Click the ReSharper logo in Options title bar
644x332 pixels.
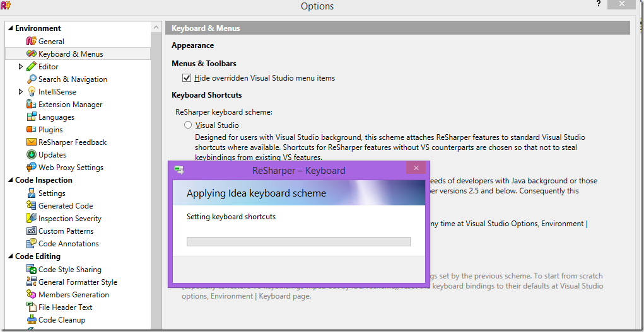tap(6, 5)
